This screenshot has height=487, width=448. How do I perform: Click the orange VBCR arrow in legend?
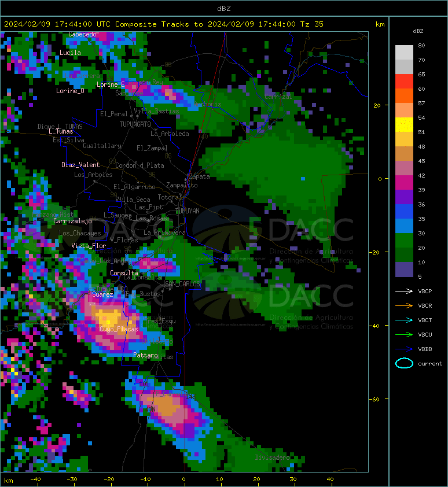click(404, 306)
